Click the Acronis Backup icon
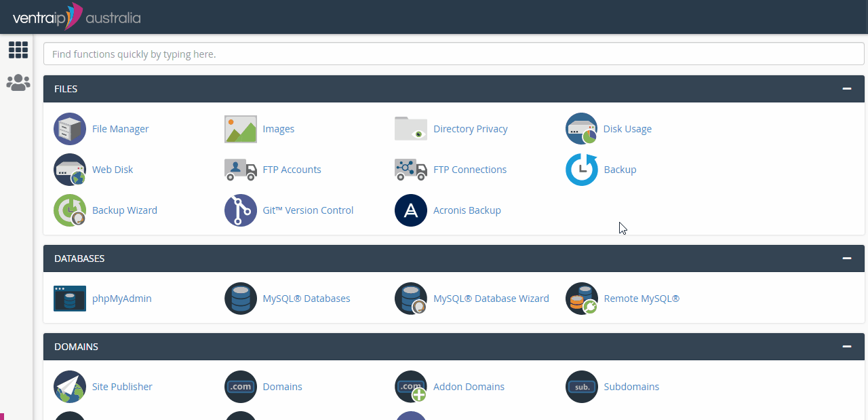Viewport: 868px width, 420px height. [x=411, y=210]
